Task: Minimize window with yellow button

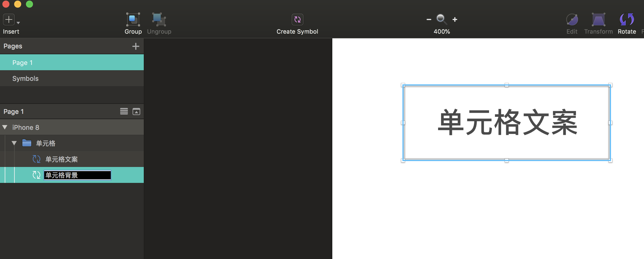Action: point(18,4)
